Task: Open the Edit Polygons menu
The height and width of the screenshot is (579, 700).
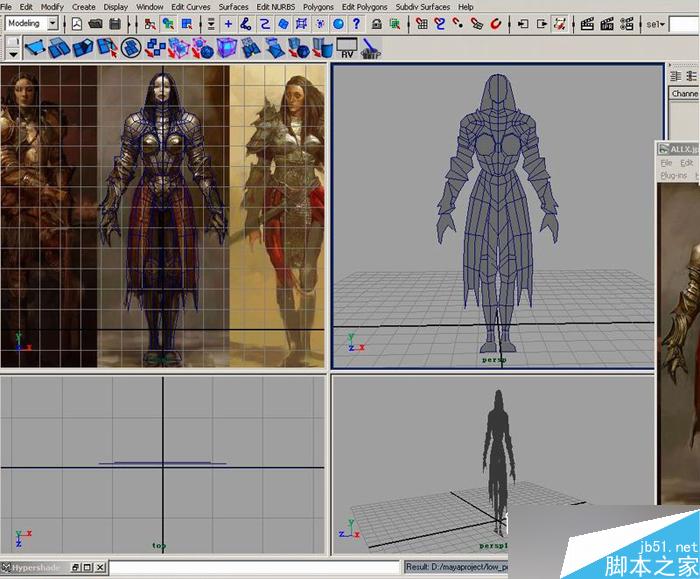Action: tap(364, 7)
